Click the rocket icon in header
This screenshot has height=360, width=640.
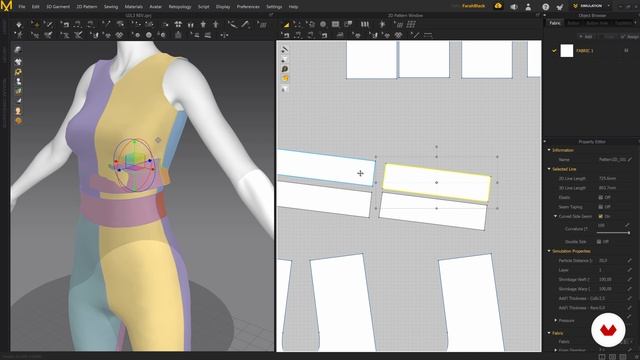560,7
